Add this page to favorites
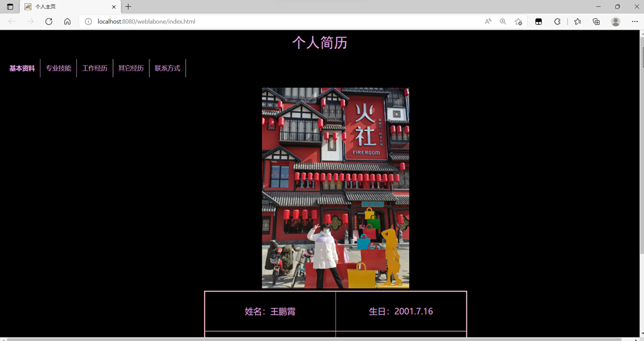 click(x=518, y=21)
